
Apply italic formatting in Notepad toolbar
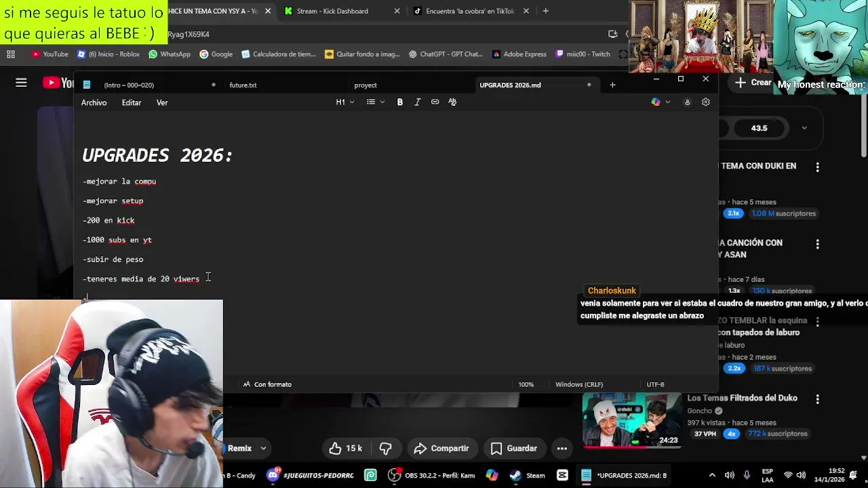(418, 102)
